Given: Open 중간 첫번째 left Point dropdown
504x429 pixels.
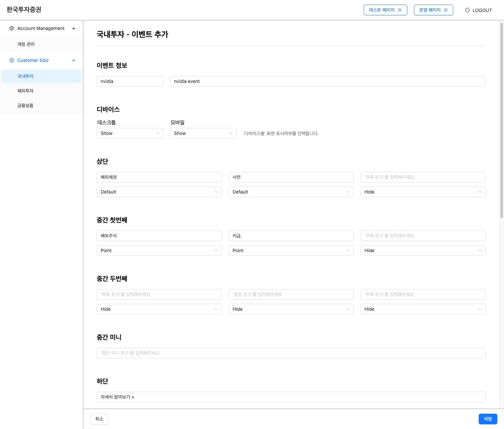Looking at the screenshot, I should (x=159, y=250).
